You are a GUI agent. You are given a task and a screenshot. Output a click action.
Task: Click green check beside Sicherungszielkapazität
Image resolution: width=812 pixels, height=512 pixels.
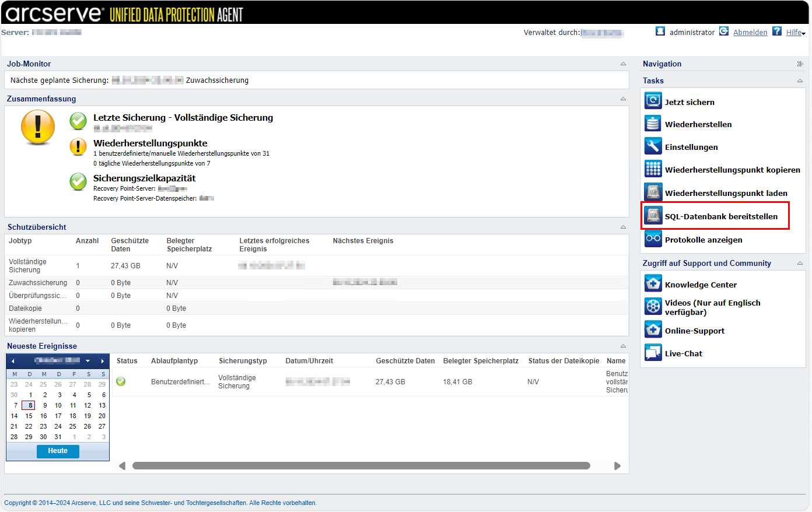[78, 181]
